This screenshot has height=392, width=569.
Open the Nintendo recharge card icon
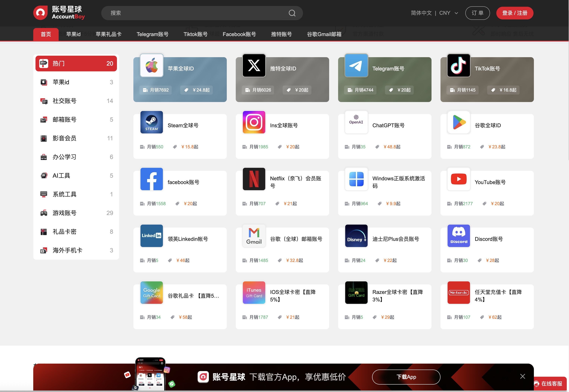click(458, 293)
